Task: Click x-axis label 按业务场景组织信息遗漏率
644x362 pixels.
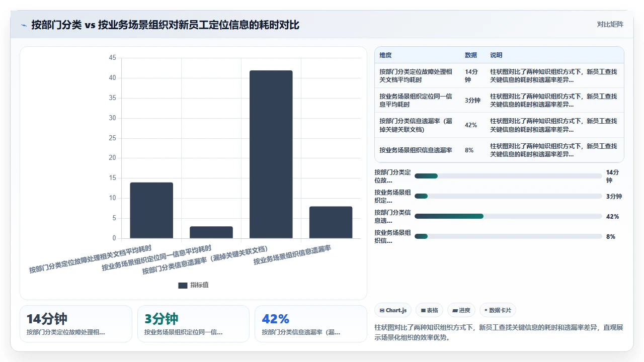Action: click(292, 255)
